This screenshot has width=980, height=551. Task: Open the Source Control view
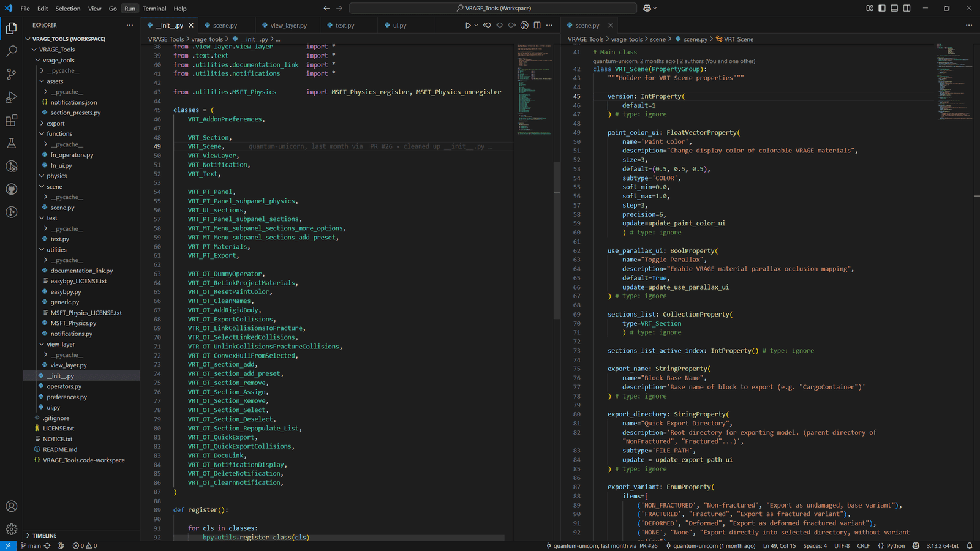11,75
